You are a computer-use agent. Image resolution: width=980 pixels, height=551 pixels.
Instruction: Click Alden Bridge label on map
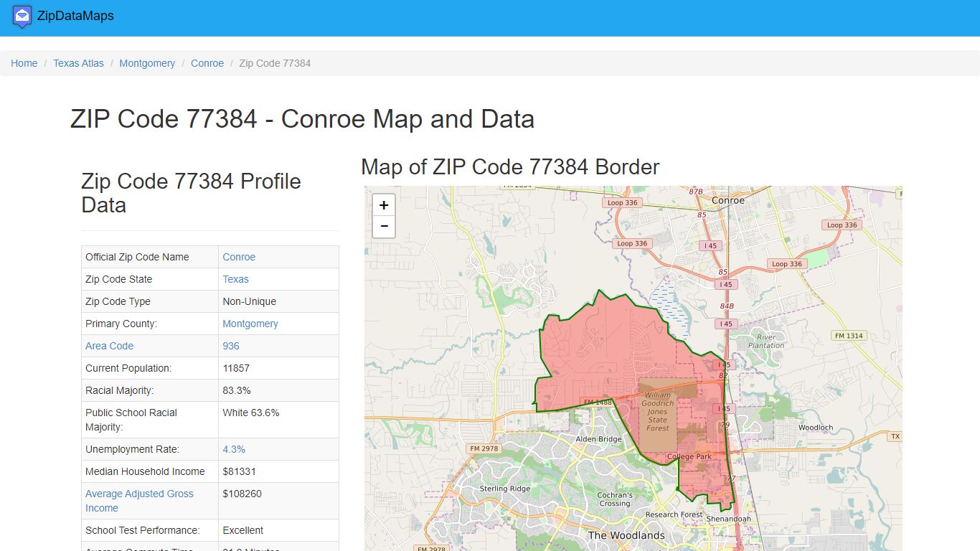[599, 439]
